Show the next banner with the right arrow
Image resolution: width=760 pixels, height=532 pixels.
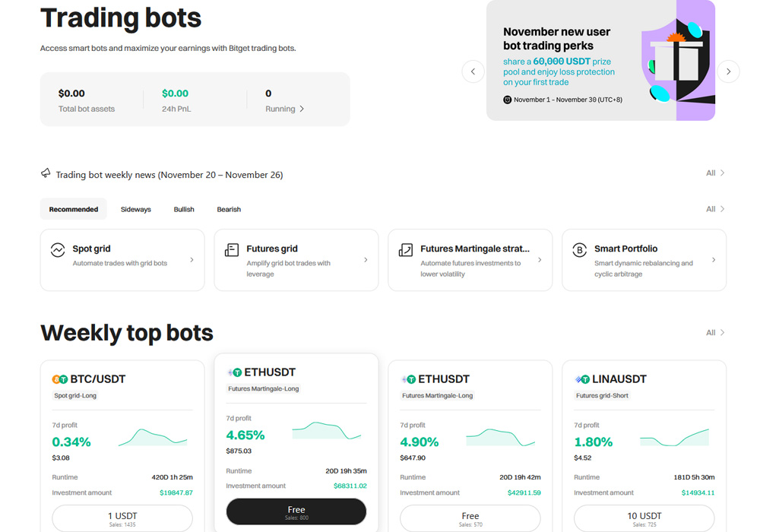tap(729, 71)
